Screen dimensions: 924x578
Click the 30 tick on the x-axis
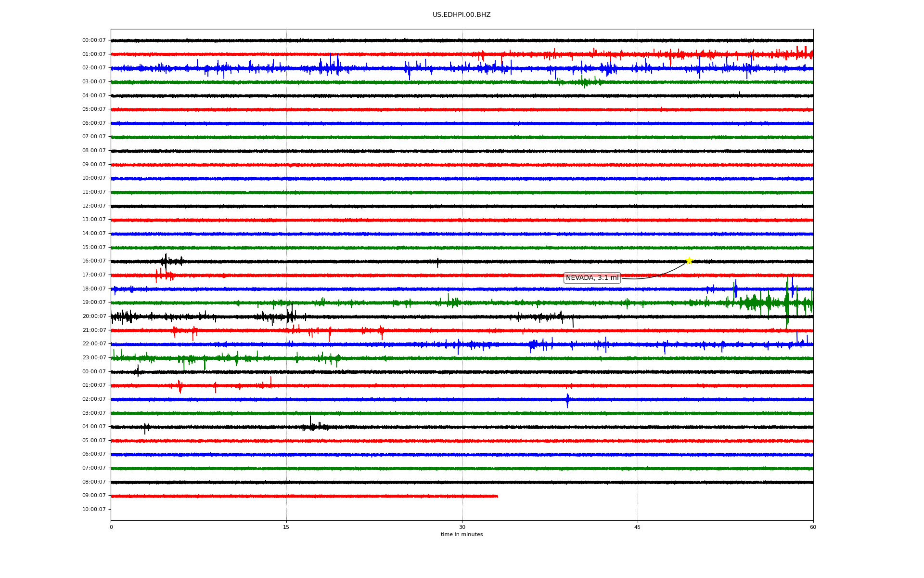(462, 527)
